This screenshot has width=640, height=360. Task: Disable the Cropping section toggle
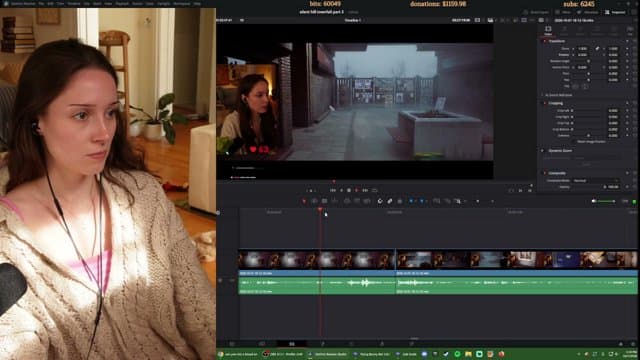pyautogui.click(x=545, y=103)
